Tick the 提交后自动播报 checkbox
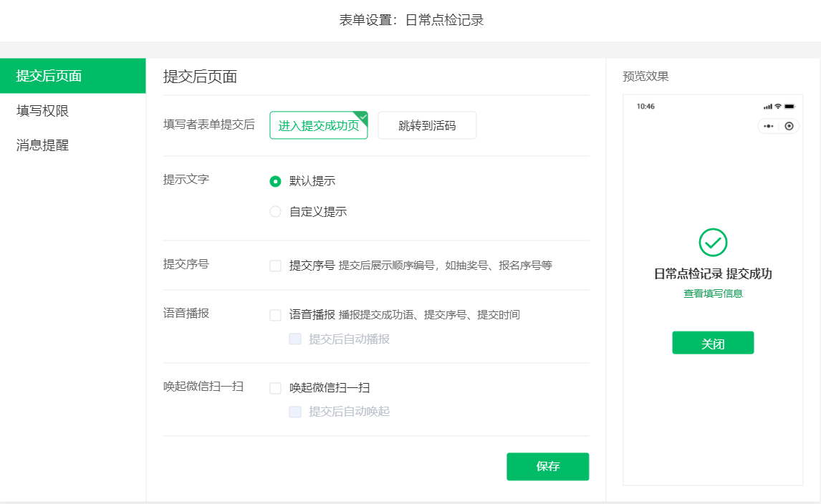This screenshot has width=821, height=504. pyautogui.click(x=295, y=339)
